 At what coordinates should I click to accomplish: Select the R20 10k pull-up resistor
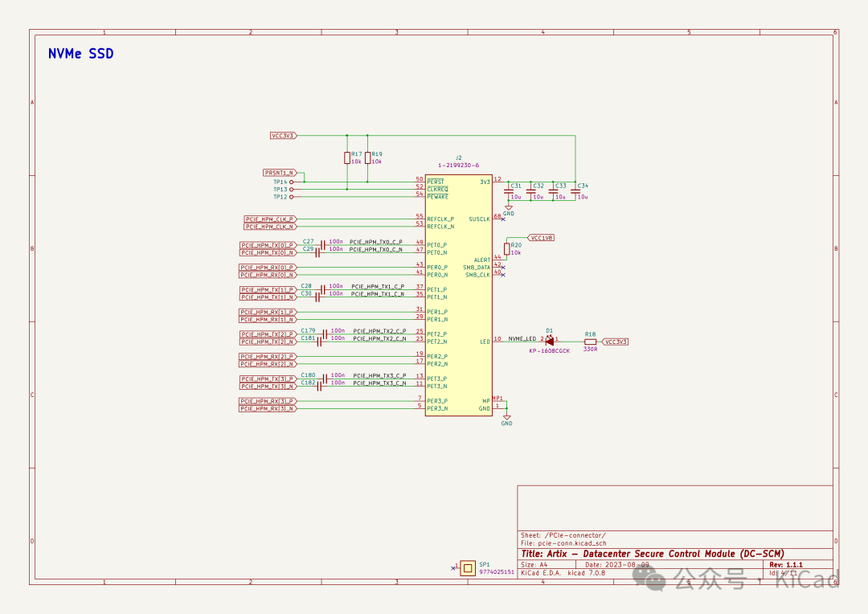click(x=506, y=249)
